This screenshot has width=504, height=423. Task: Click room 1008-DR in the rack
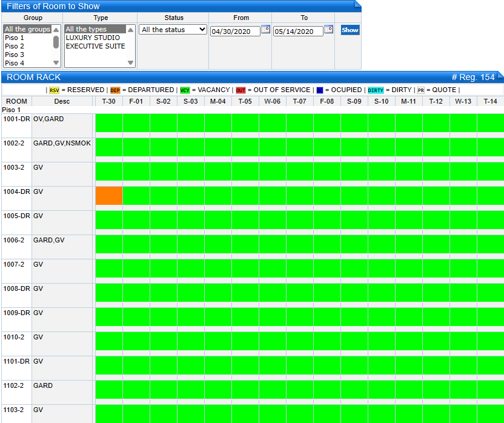tap(16, 288)
